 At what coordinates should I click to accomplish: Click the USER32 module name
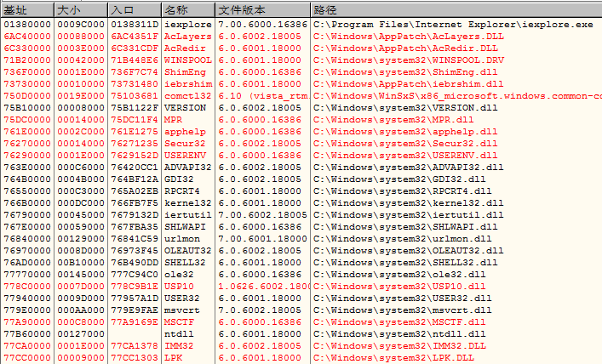(x=180, y=299)
